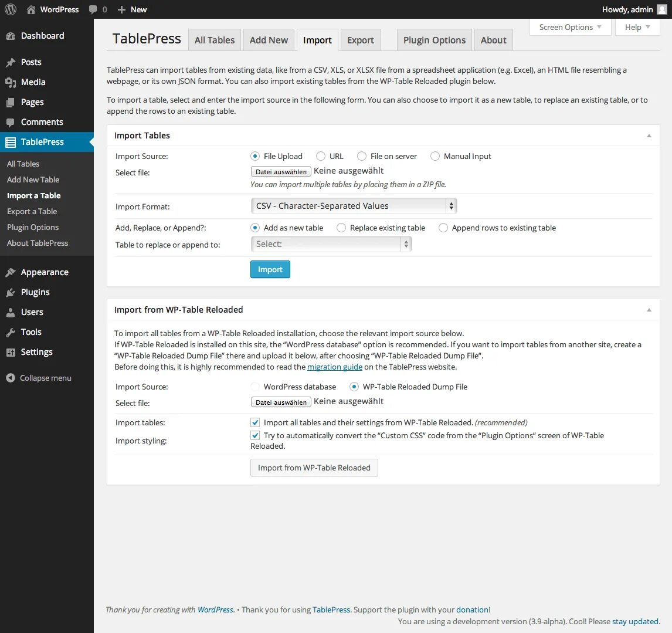Open the Plugin Options tab

[x=435, y=40]
